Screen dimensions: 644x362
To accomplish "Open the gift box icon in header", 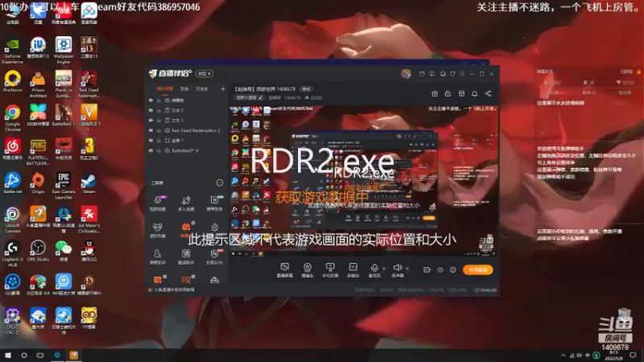I will point(435,93).
